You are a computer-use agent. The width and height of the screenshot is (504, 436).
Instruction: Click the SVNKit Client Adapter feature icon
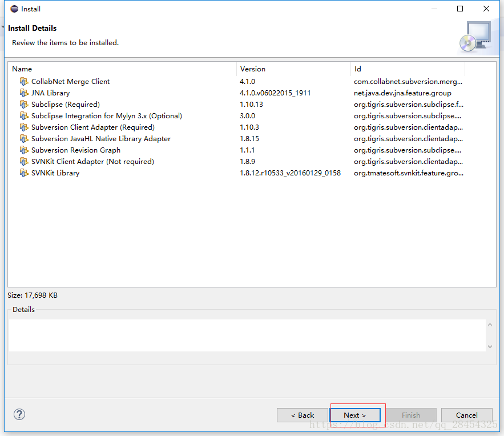pos(24,162)
